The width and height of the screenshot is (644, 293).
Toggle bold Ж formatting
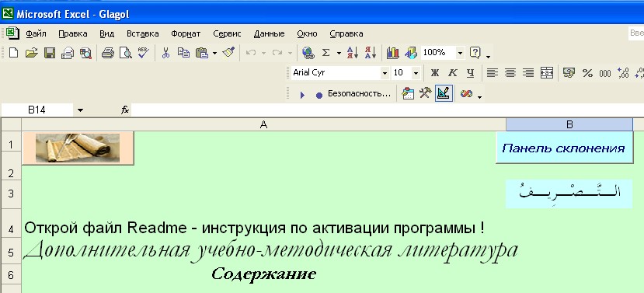pos(434,73)
